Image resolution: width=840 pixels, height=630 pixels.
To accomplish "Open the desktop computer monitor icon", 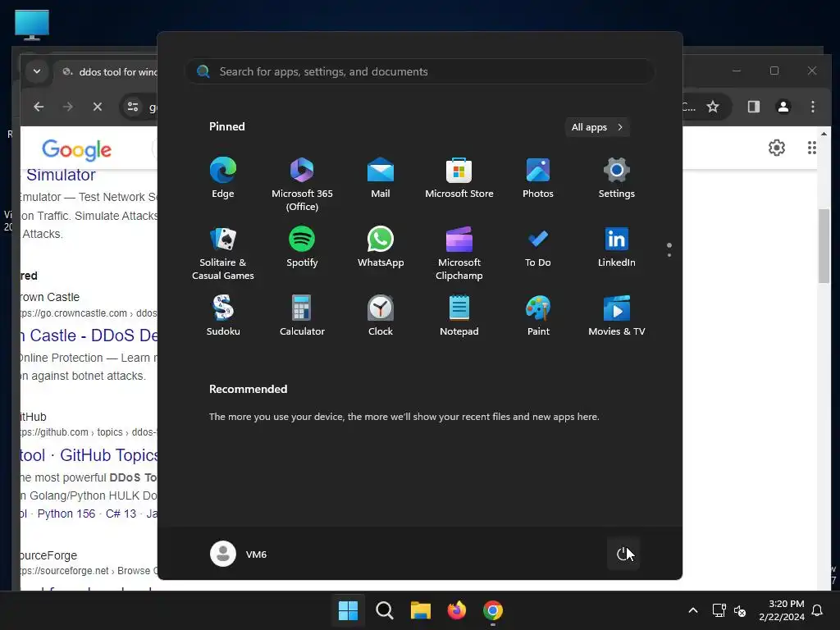I will point(32,25).
